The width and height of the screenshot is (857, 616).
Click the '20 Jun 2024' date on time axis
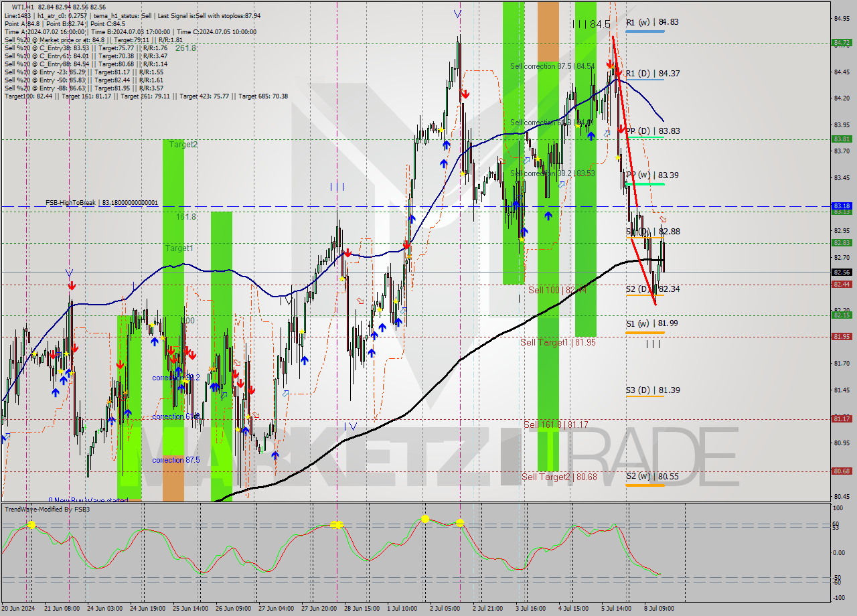coord(17,609)
